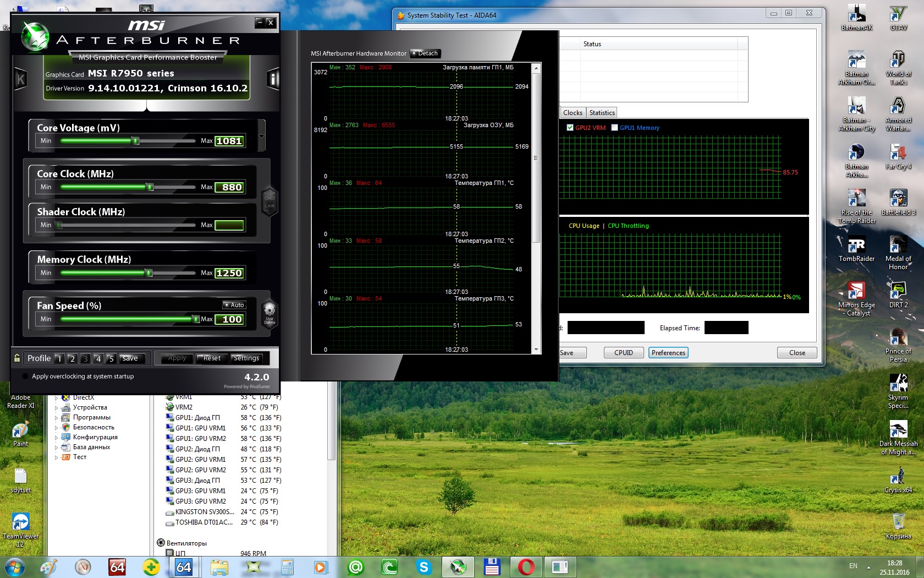Click the Memory Clock slider handle
The height and width of the screenshot is (578, 924).
pyautogui.click(x=148, y=273)
